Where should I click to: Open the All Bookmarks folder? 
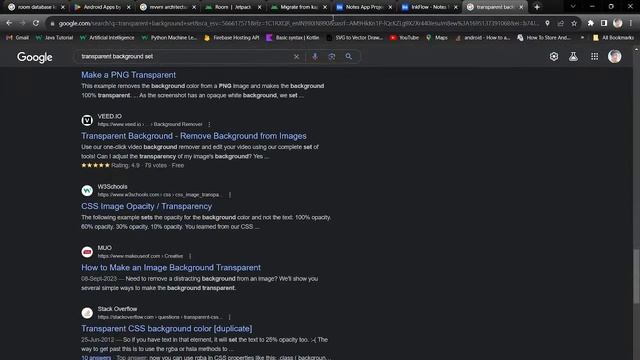tap(613, 38)
